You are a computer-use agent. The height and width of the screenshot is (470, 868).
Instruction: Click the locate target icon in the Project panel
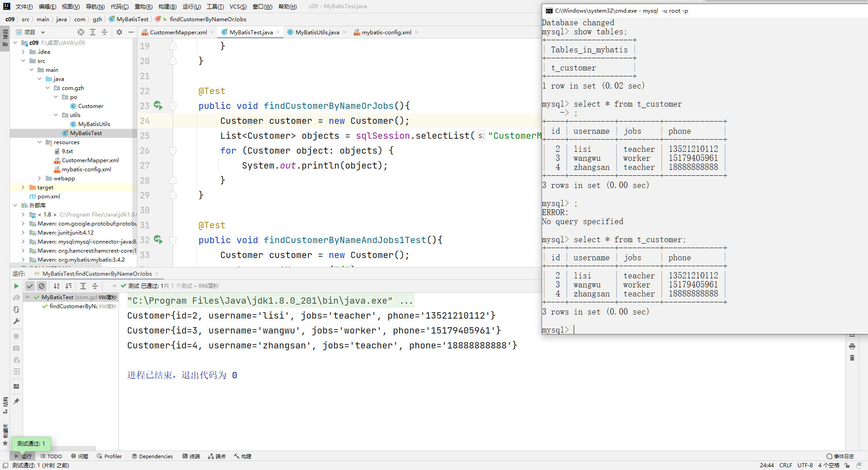tap(81, 32)
